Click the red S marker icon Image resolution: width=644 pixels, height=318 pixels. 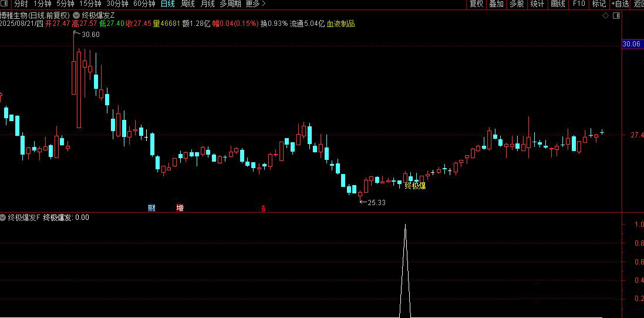(x=264, y=209)
